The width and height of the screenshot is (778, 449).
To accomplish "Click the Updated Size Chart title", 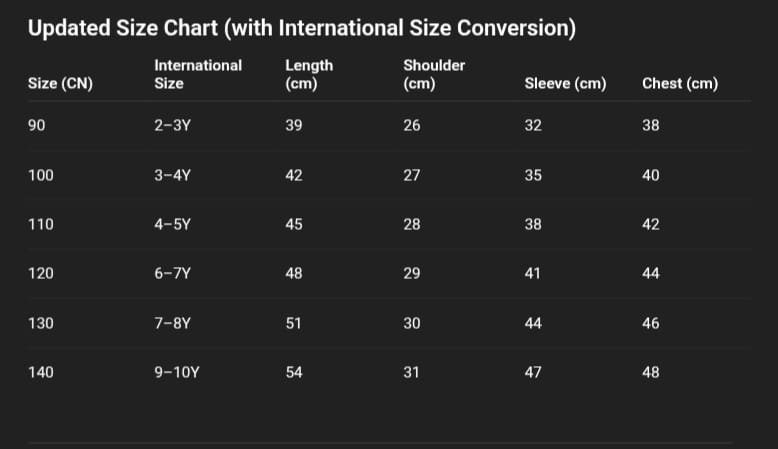I will (301, 29).
